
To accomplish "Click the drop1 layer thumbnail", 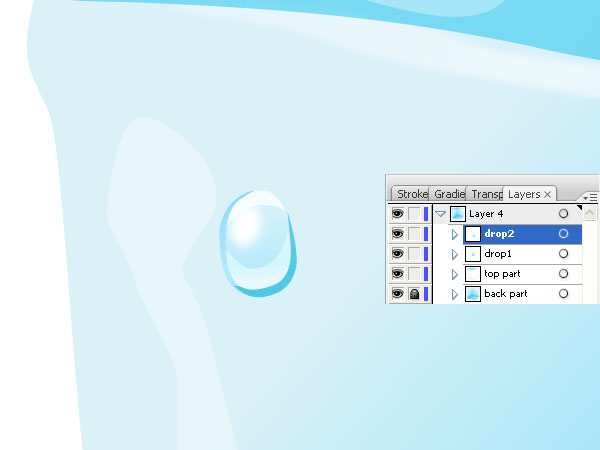I will [473, 254].
